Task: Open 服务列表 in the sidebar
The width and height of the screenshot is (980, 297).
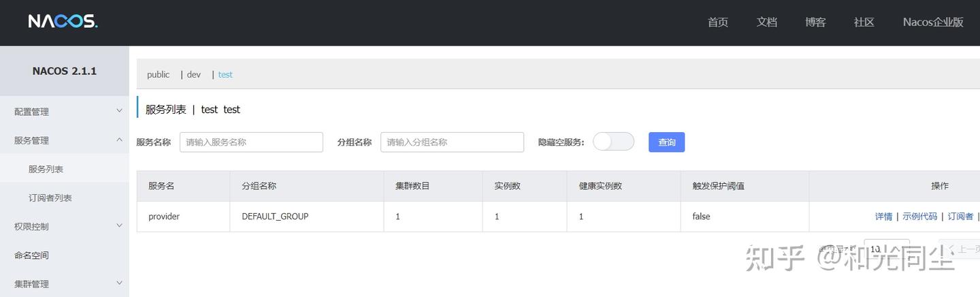Action: 46,169
